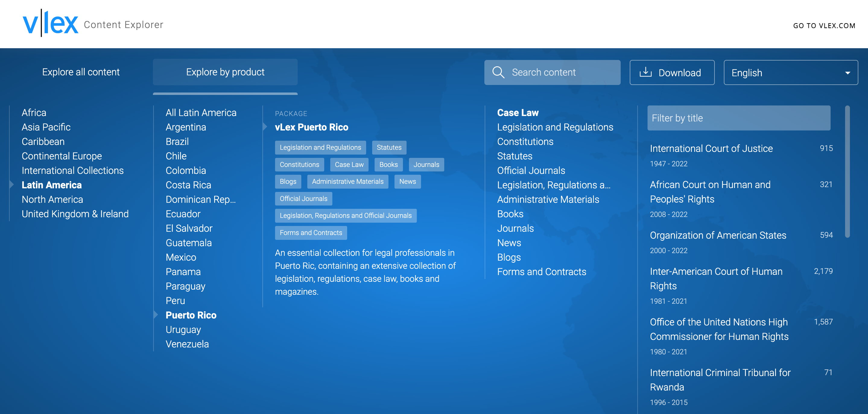Viewport: 868px width, 414px height.
Task: Click the Legislation and Regulations tag
Action: 320,147
